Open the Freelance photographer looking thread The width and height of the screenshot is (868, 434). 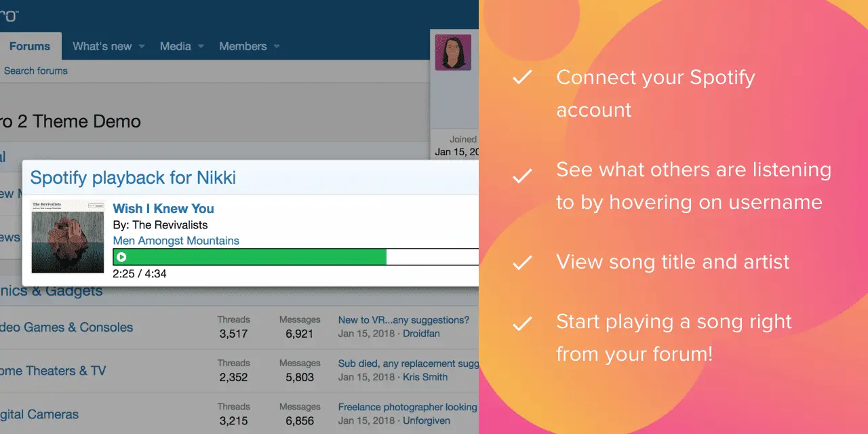[x=408, y=407]
